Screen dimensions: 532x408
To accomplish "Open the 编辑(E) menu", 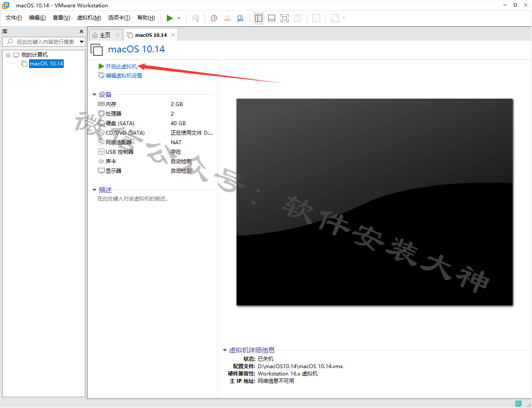I will 37,18.
